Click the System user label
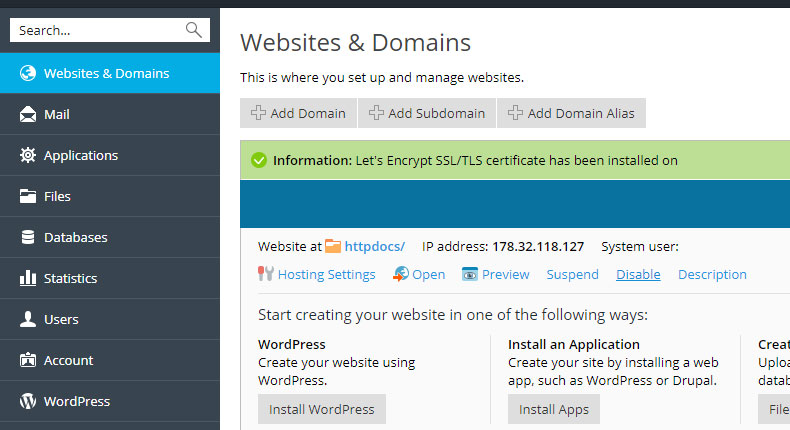Screen dimensions: 790x430 coord(640,247)
